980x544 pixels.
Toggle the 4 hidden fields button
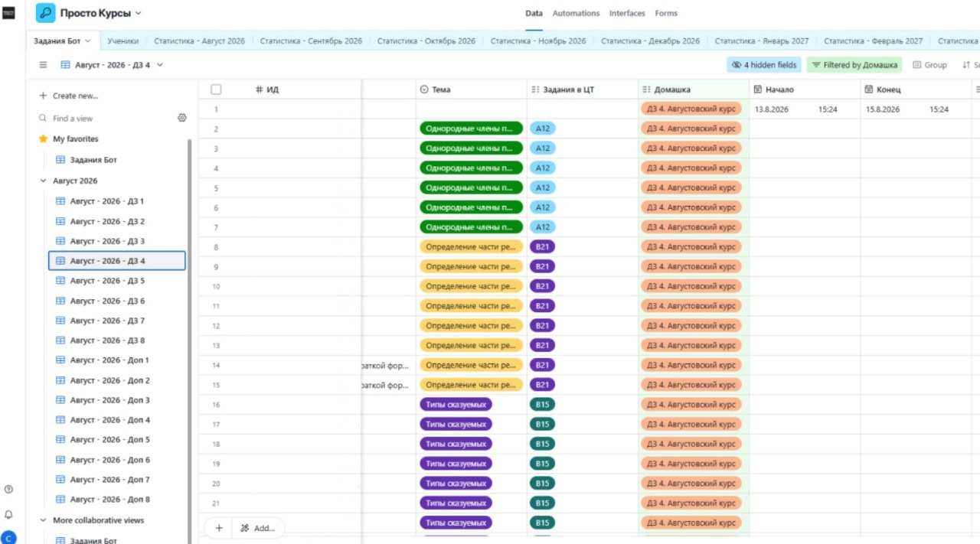click(x=764, y=65)
